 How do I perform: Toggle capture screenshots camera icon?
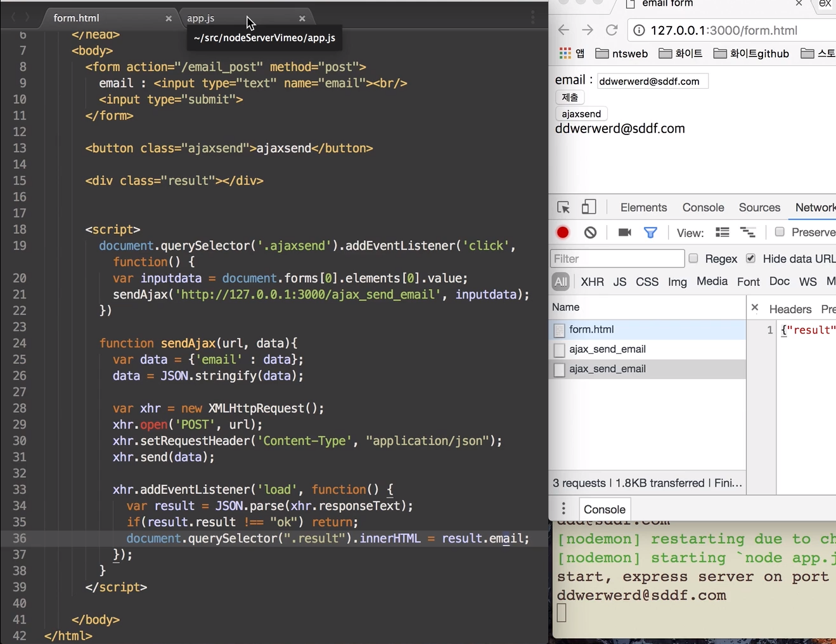pyautogui.click(x=624, y=233)
